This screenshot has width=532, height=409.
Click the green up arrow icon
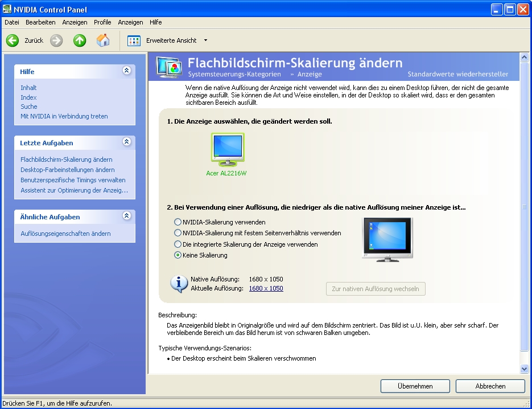click(80, 40)
